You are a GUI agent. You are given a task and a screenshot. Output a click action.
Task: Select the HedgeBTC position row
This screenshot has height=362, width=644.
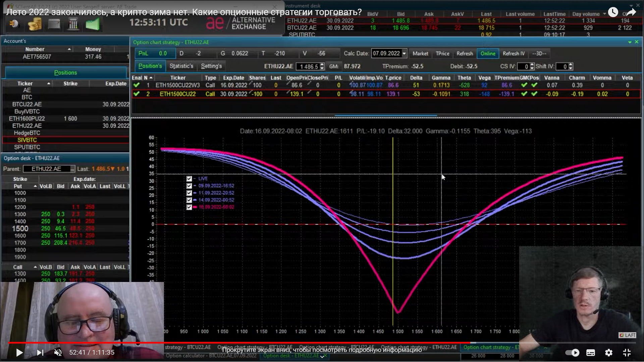66,133
